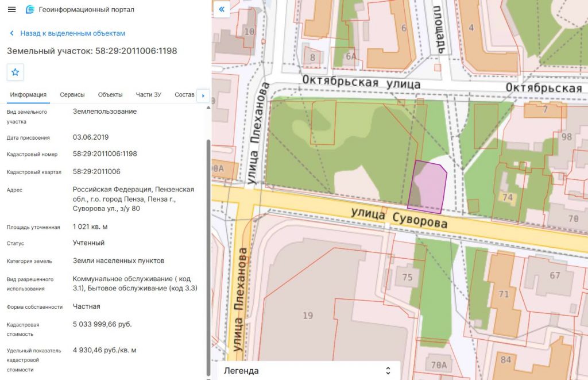Click building 19 on the map
Image resolution: width=588 pixels, height=380 pixels.
(308, 316)
